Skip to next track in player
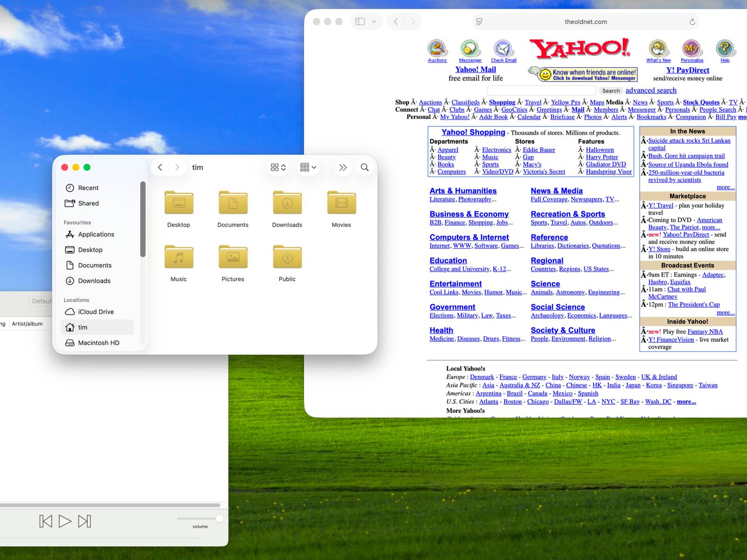 (85, 521)
